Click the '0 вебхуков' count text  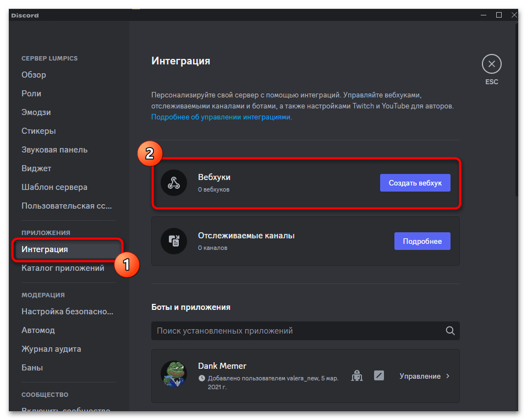[213, 190]
